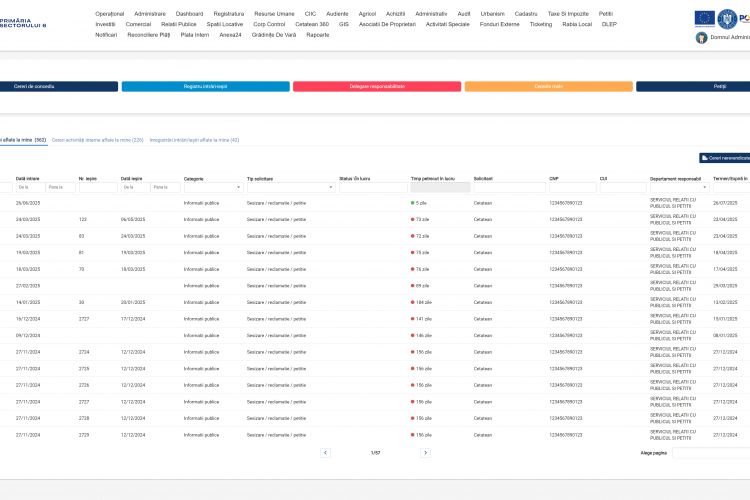Image resolution: width=750 pixels, height=500 pixels.
Task: Click exit date 06/05/2025 cell
Action: [133, 220]
